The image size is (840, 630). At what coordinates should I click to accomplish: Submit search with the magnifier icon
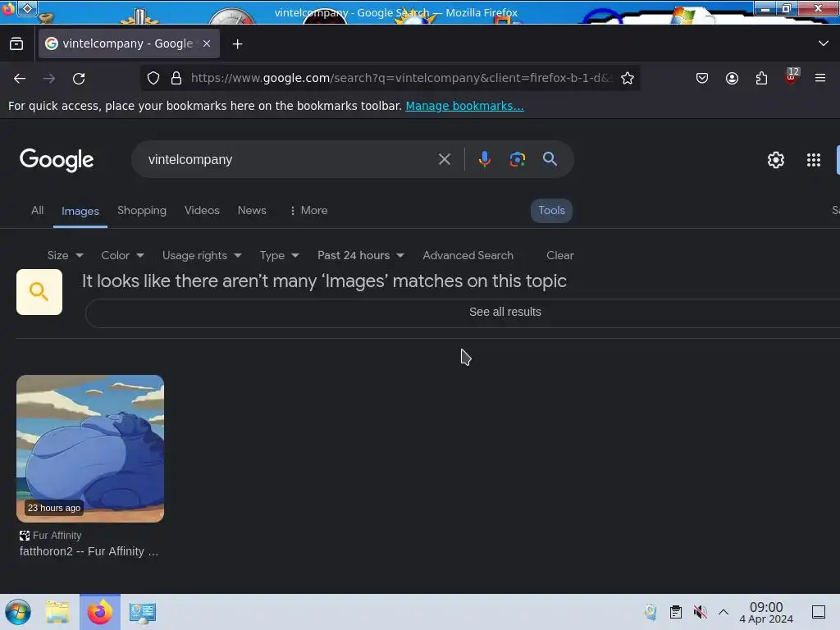[x=550, y=158]
